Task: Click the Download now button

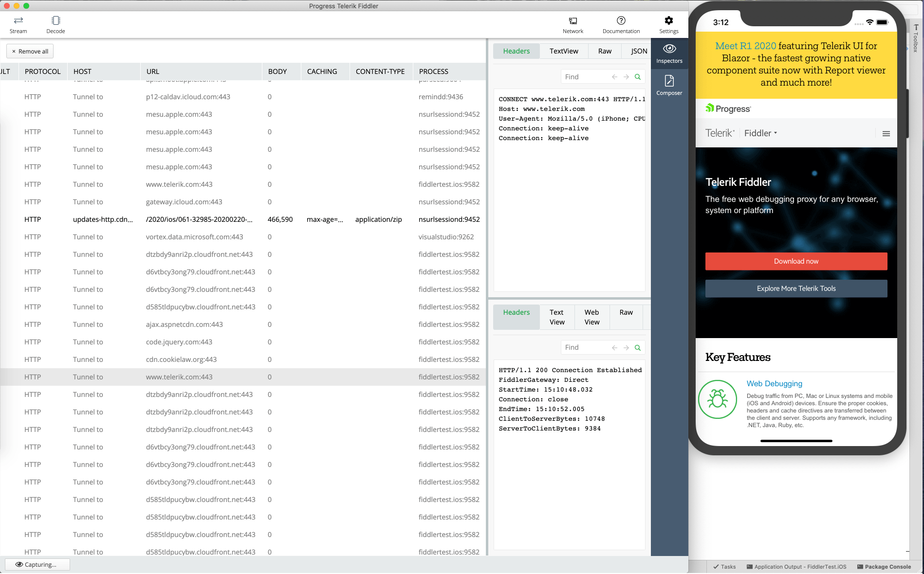Action: [x=796, y=261]
